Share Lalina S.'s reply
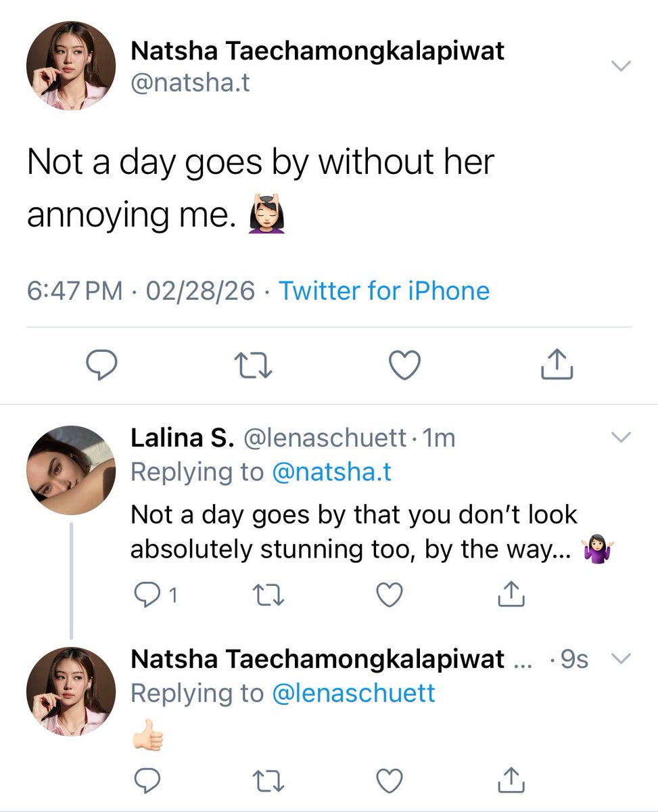 511,594
